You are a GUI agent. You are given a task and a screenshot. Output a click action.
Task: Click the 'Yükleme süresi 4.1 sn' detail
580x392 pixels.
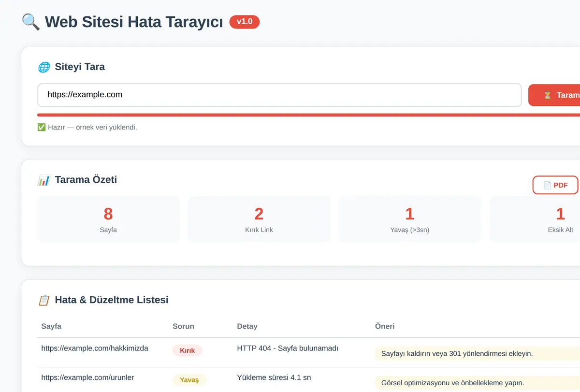click(x=274, y=377)
